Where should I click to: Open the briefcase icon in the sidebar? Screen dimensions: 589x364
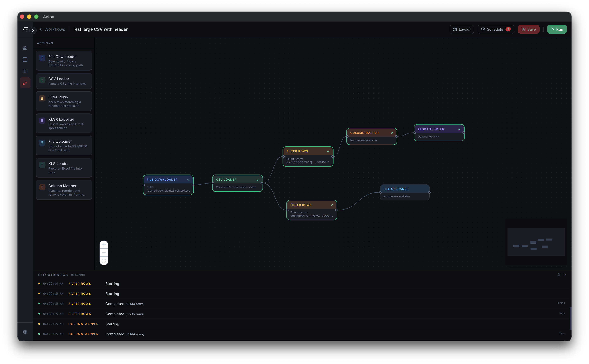pos(25,71)
